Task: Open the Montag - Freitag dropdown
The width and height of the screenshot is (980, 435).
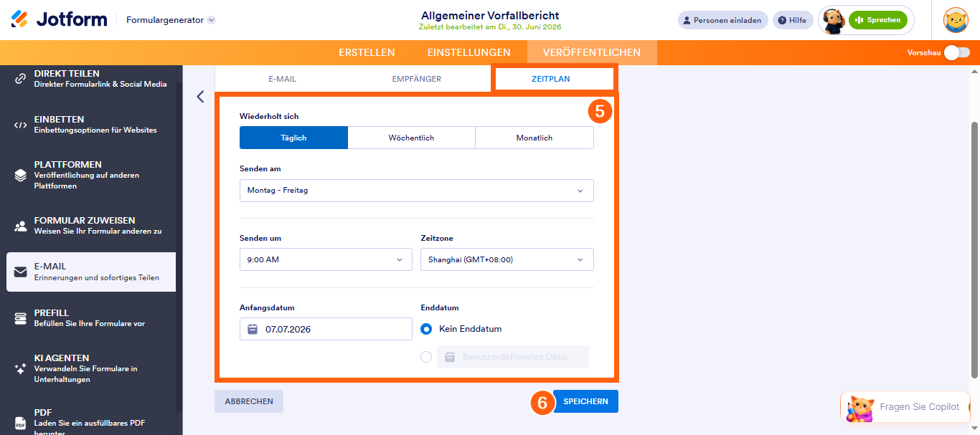Action: click(x=417, y=191)
